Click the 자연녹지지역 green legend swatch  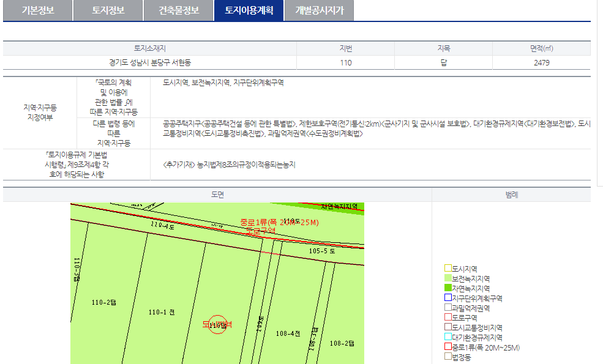click(448, 288)
